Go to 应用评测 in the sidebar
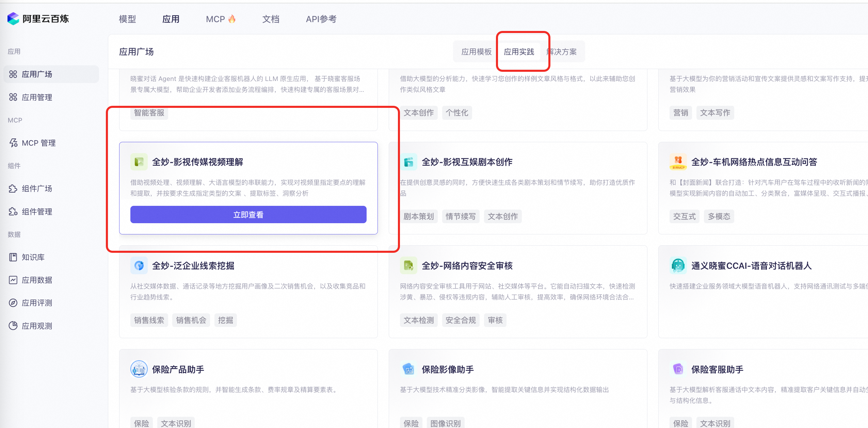The width and height of the screenshot is (868, 428). 51,303
